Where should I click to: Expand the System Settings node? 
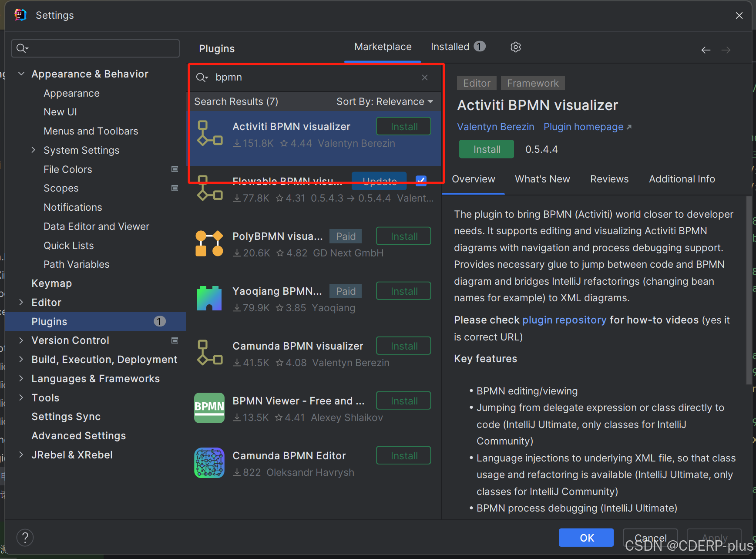pos(34,150)
